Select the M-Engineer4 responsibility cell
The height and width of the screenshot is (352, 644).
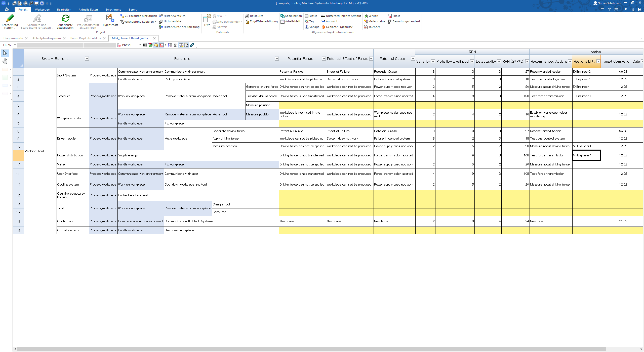tap(586, 155)
